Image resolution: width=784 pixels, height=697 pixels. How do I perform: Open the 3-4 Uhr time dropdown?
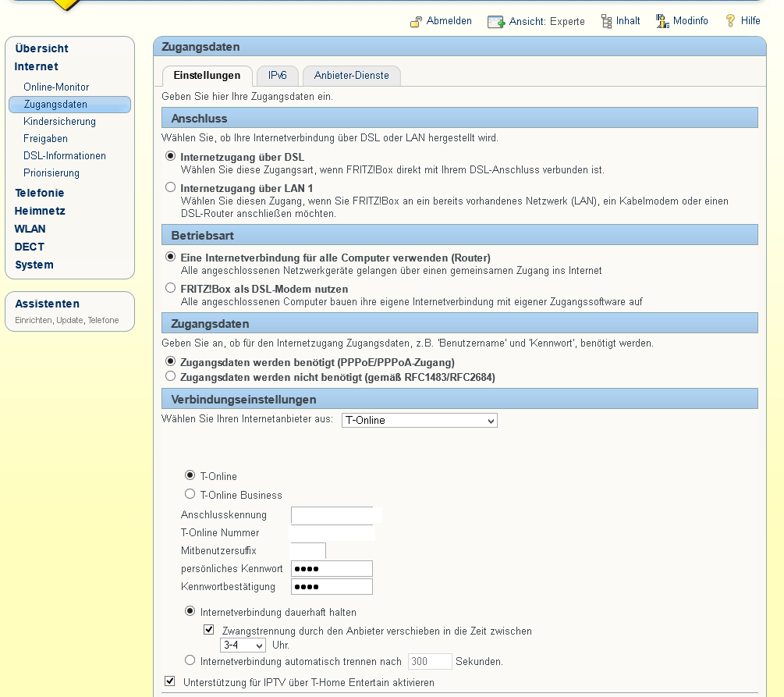[243, 645]
